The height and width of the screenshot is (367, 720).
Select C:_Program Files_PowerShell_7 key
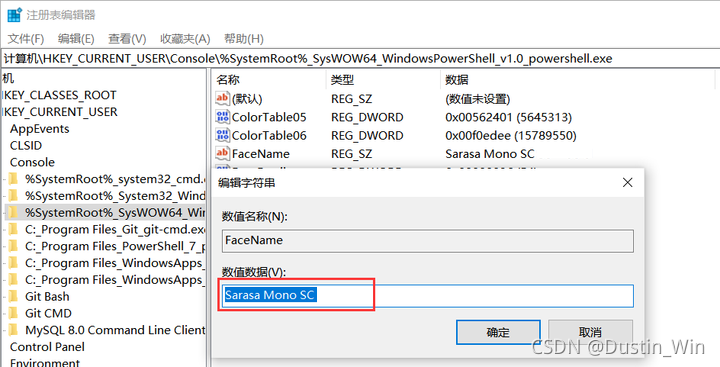pos(115,246)
